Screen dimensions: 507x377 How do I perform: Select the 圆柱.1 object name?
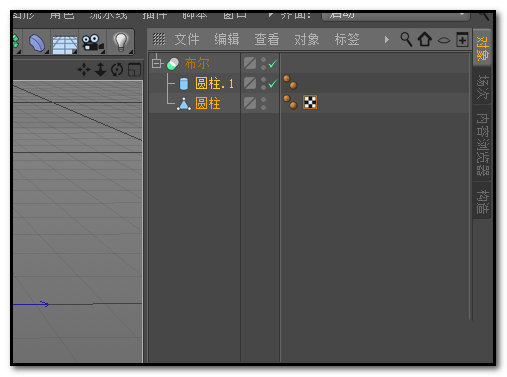click(214, 83)
